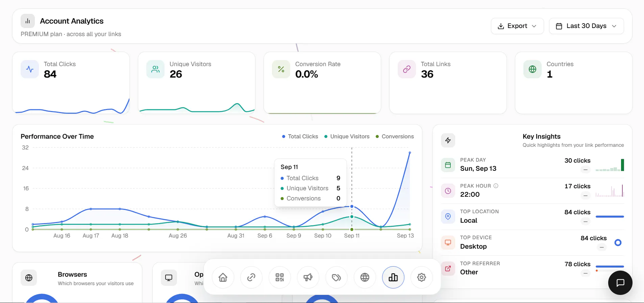Click the Peak Hour mini bar chart
The image size is (644, 303).
[610, 191]
